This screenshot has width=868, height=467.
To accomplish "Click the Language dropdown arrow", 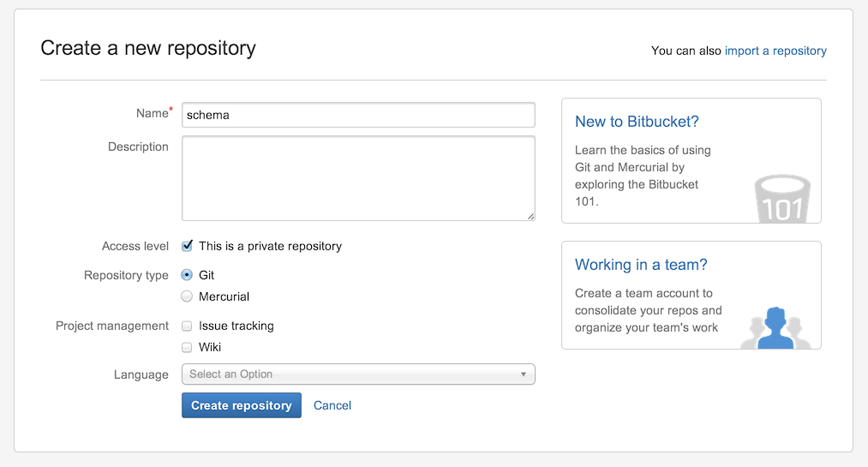I will (524, 374).
